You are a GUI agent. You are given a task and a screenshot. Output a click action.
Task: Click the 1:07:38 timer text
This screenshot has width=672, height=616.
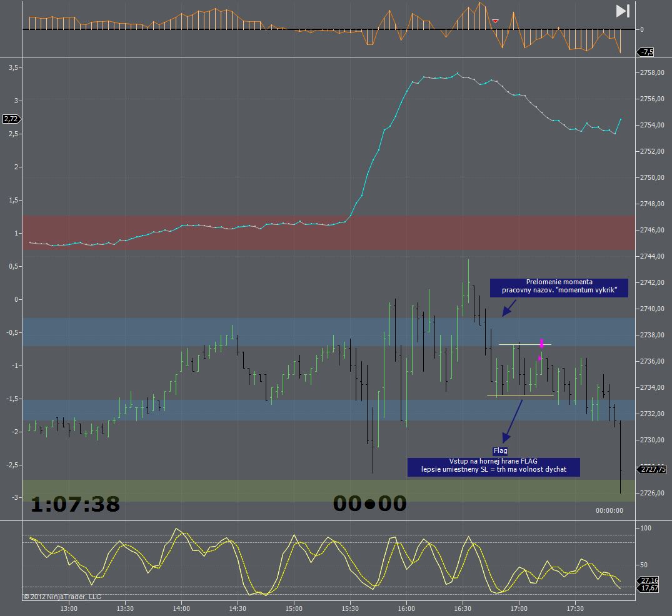(x=75, y=504)
